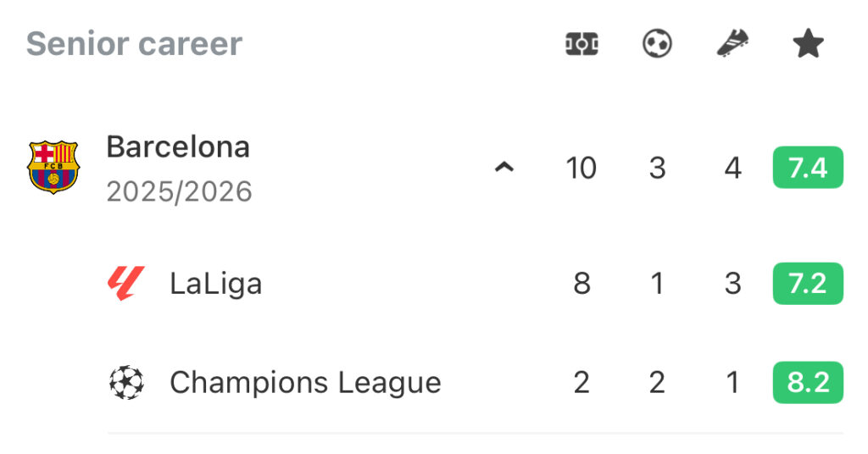
Task: Click the Barcelona club crest
Action: pyautogui.click(x=53, y=167)
